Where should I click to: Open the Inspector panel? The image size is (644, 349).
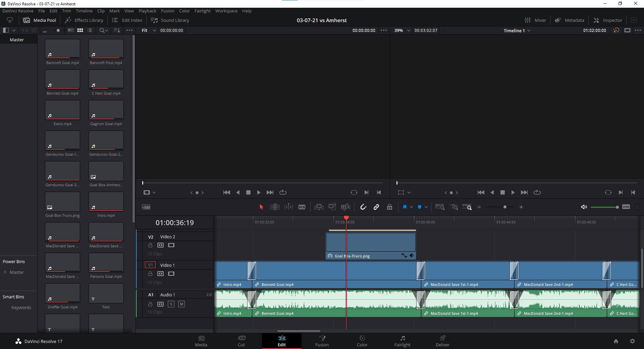pyautogui.click(x=608, y=20)
